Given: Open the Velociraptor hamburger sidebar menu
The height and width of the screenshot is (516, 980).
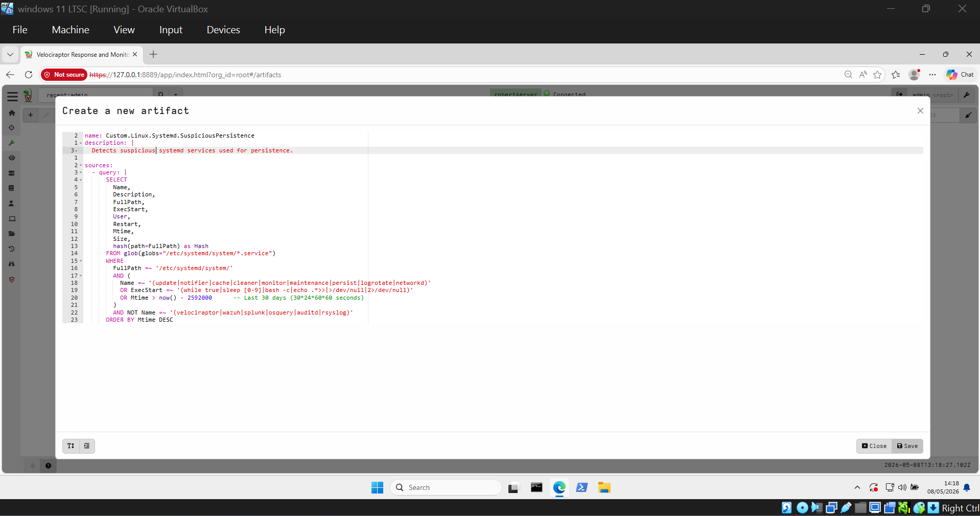Looking at the screenshot, I should 12,96.
